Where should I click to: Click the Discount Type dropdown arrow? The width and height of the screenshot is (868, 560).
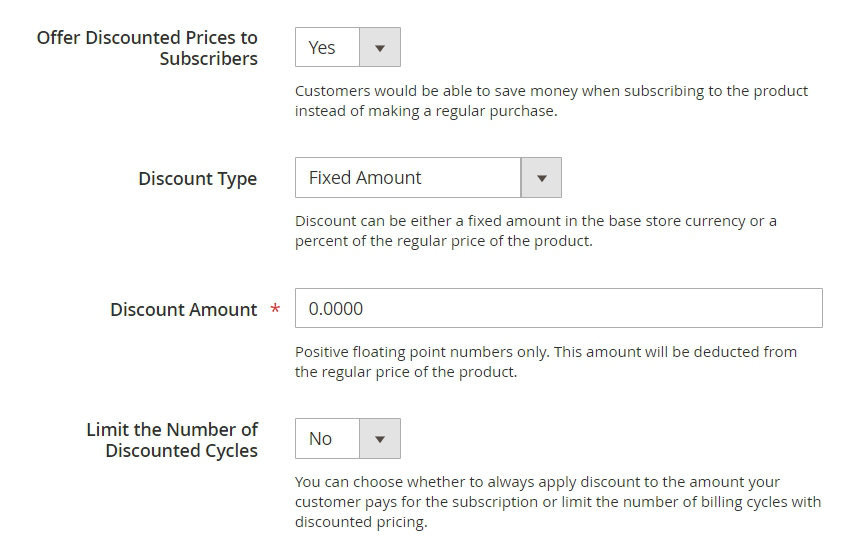(541, 179)
